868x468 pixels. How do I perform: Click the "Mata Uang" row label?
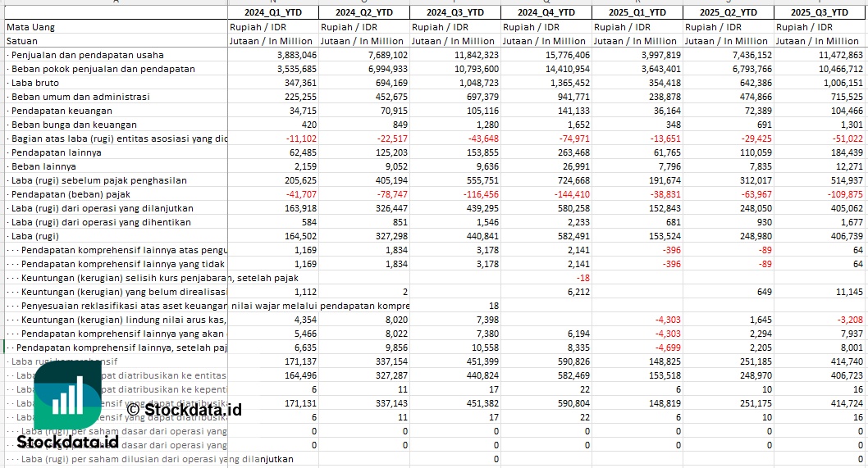(30, 27)
